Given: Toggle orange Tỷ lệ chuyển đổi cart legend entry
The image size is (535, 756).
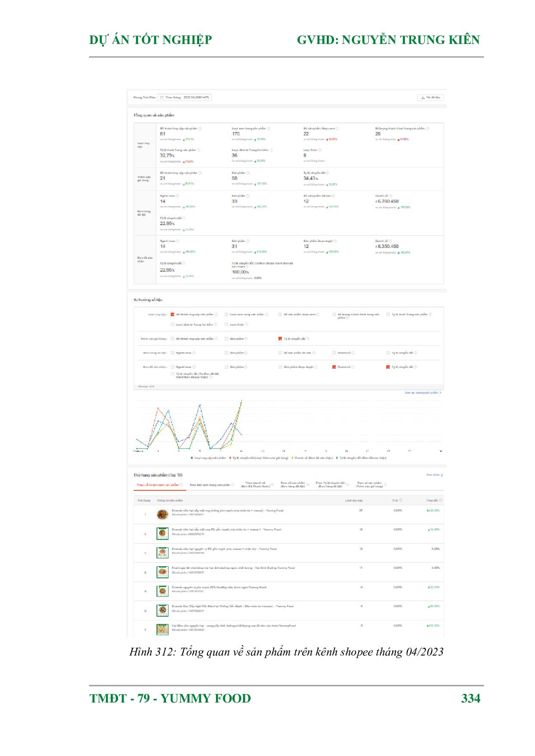Looking at the screenshot, I should coord(259,458).
